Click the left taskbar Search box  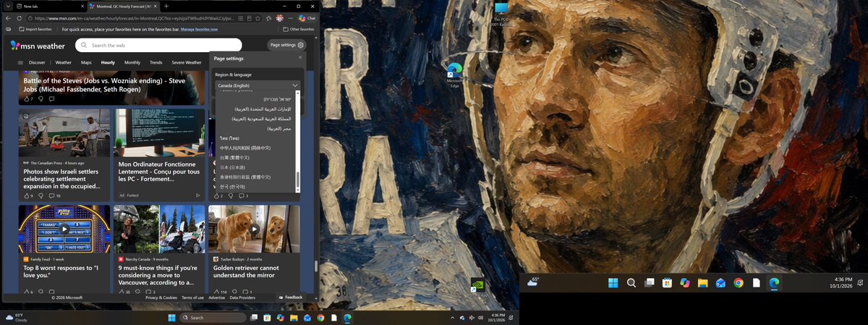click(213, 318)
